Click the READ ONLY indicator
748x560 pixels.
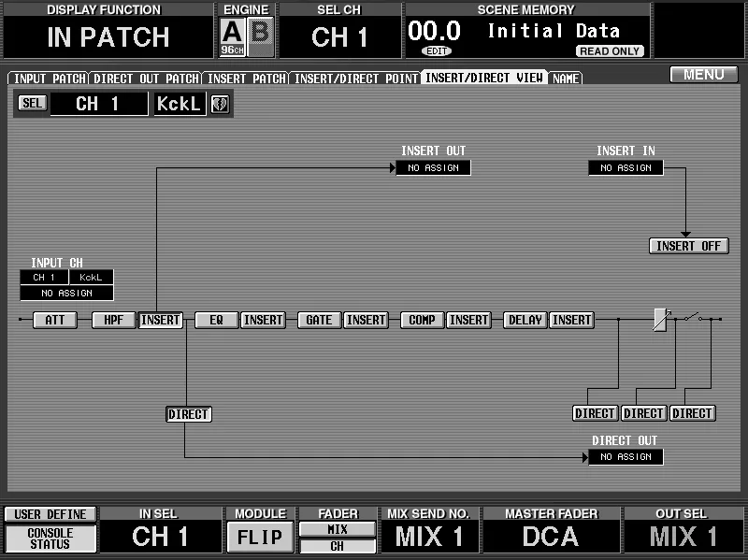[x=610, y=51]
